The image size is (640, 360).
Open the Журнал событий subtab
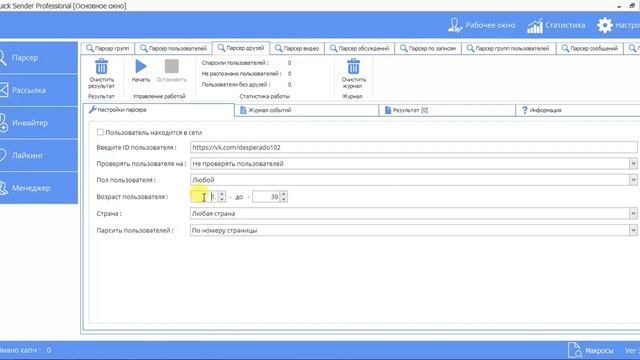click(307, 110)
